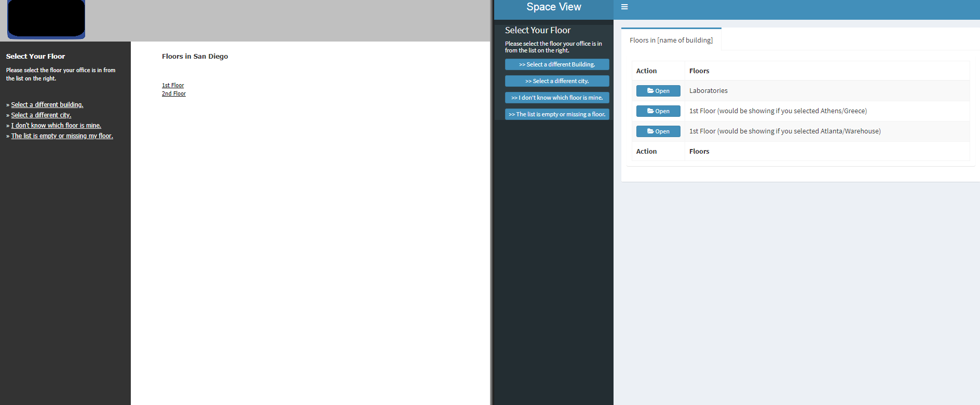The height and width of the screenshot is (405, 980).
Task: Click '1st Floor (would be showing if you selected Atlanta/Warehouse)' text
Action: coord(785,131)
